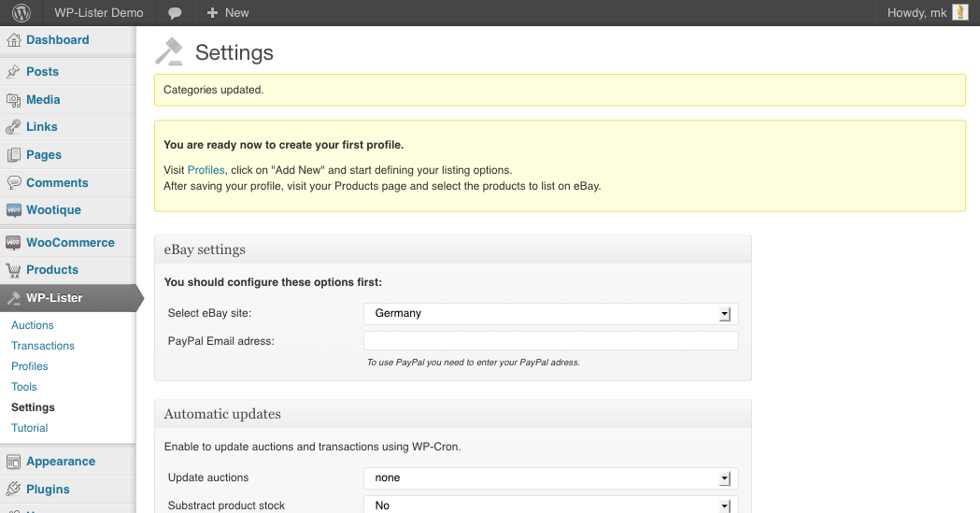Click the Automatic updates panel header
Viewport: 980px width, 513px height.
452,414
